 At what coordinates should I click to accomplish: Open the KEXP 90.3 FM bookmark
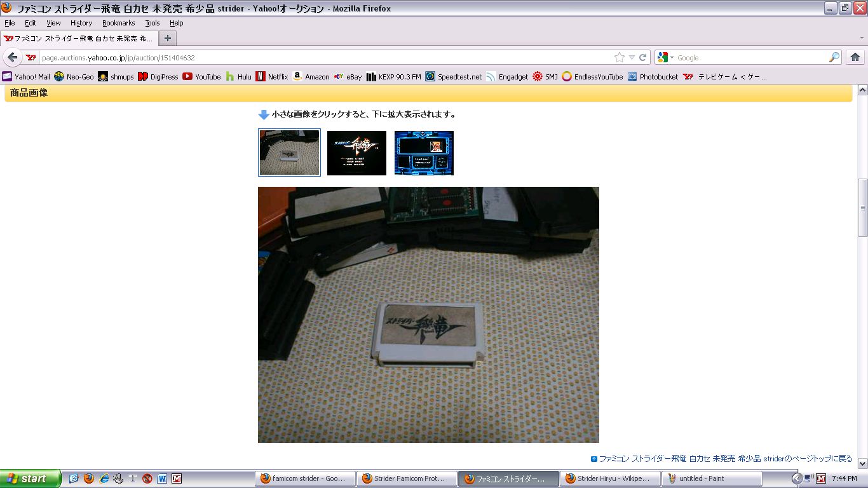point(394,77)
